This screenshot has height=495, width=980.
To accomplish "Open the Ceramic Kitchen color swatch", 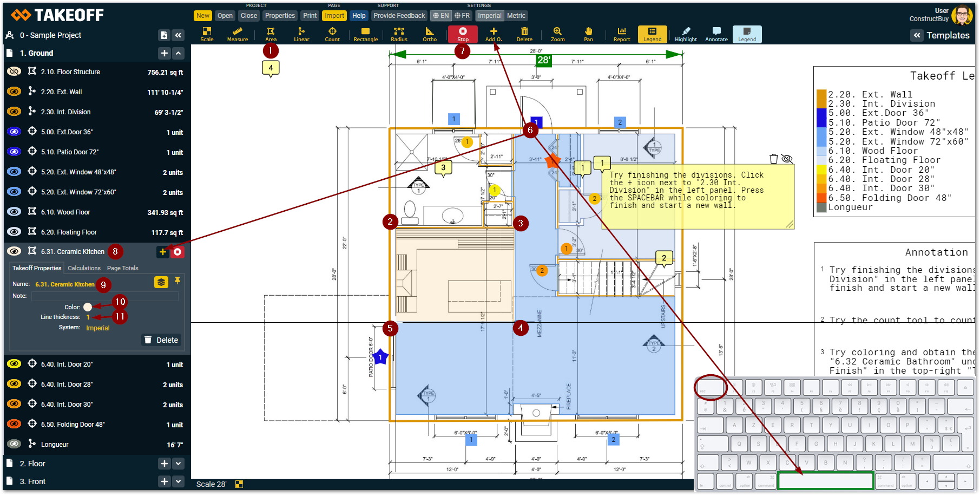I will [x=88, y=307].
